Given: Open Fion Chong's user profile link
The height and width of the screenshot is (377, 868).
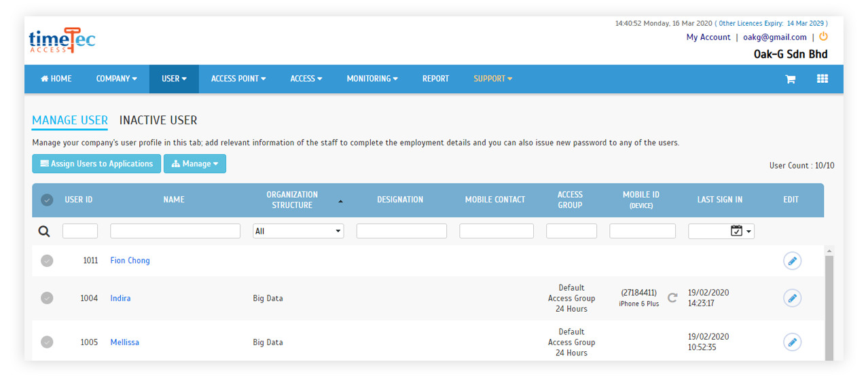Looking at the screenshot, I should click(x=130, y=261).
